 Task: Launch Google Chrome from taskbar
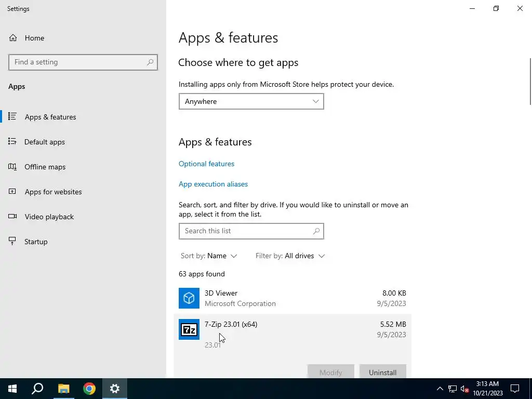[89, 389]
